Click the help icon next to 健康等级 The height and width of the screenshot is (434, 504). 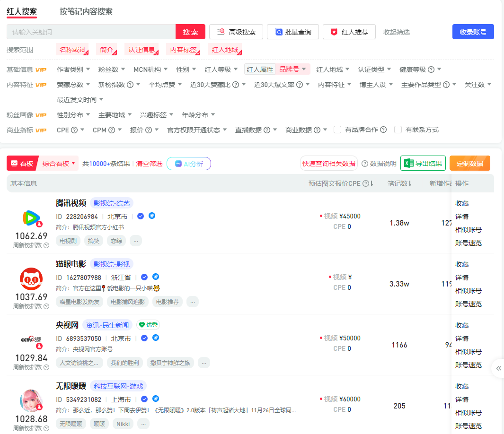[x=431, y=69]
